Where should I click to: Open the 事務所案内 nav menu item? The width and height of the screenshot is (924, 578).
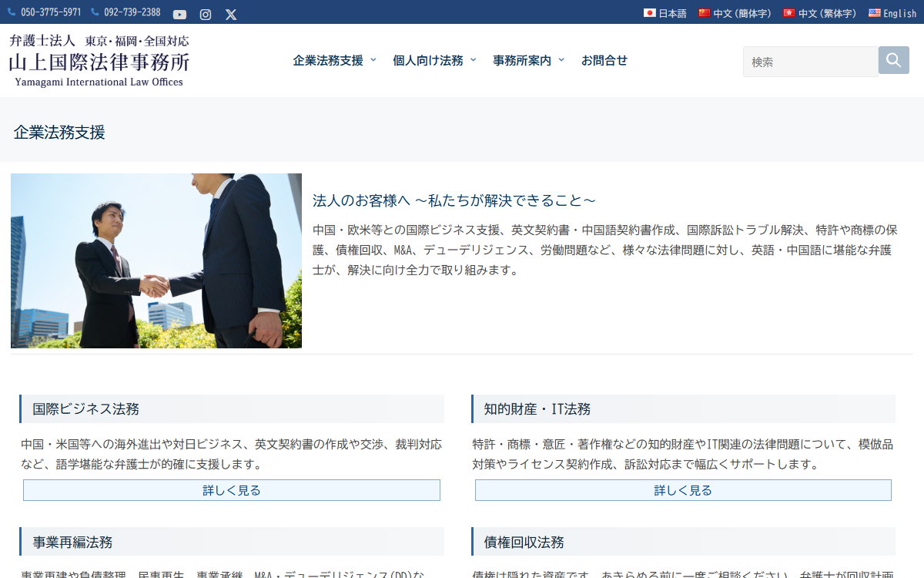(522, 60)
